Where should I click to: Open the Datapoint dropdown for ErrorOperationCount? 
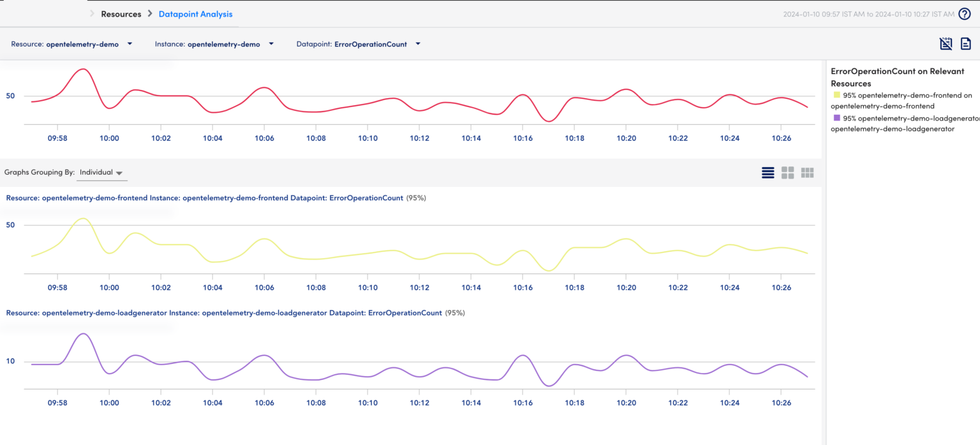pyautogui.click(x=418, y=44)
